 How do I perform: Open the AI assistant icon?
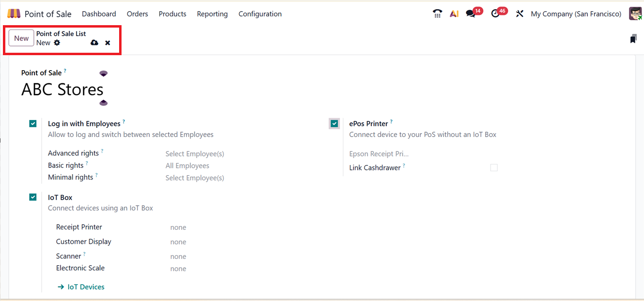[454, 14]
